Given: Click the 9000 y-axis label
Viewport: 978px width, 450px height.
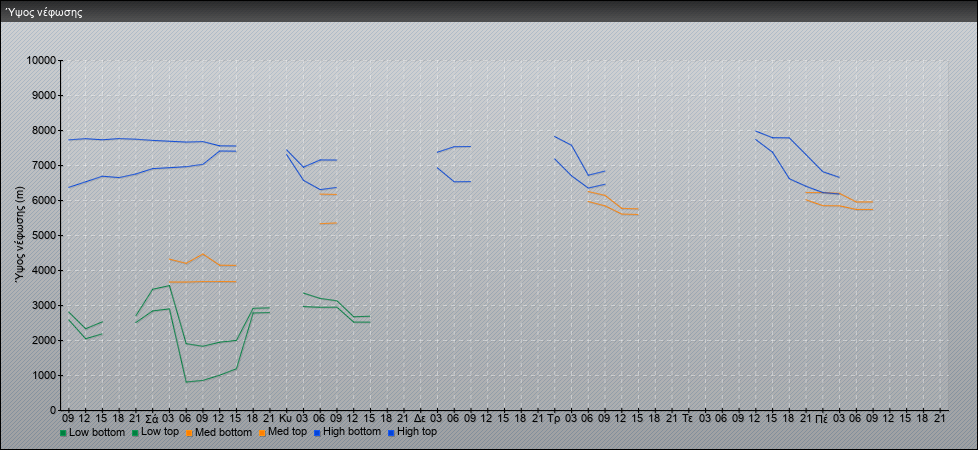Looking at the screenshot, I should 44,95.
